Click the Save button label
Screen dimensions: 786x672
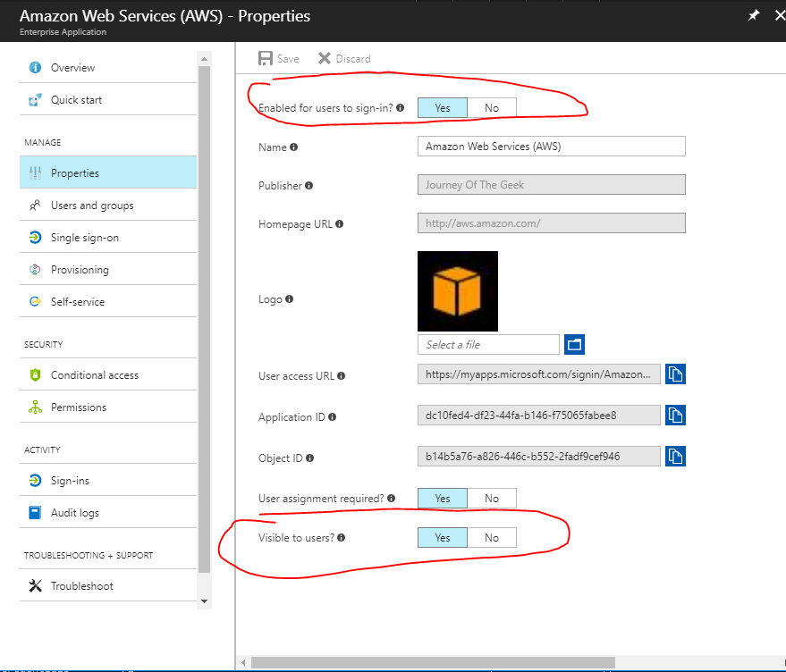coord(288,59)
